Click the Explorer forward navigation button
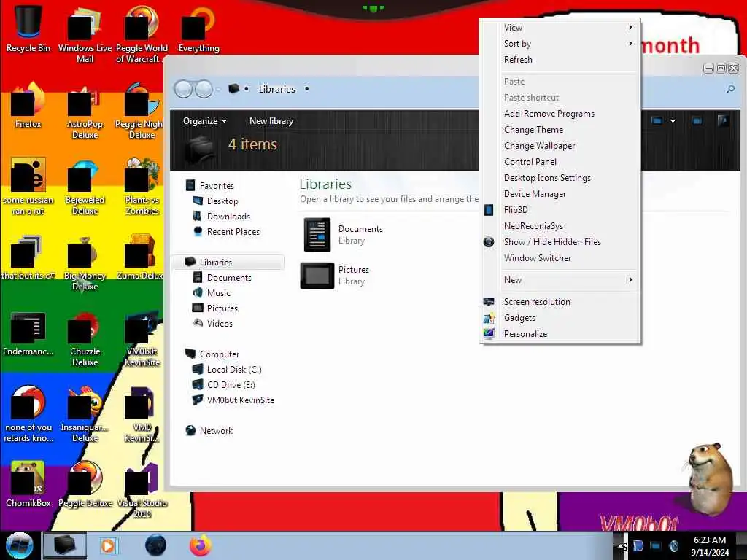Screen dimensions: 747x560 point(204,89)
